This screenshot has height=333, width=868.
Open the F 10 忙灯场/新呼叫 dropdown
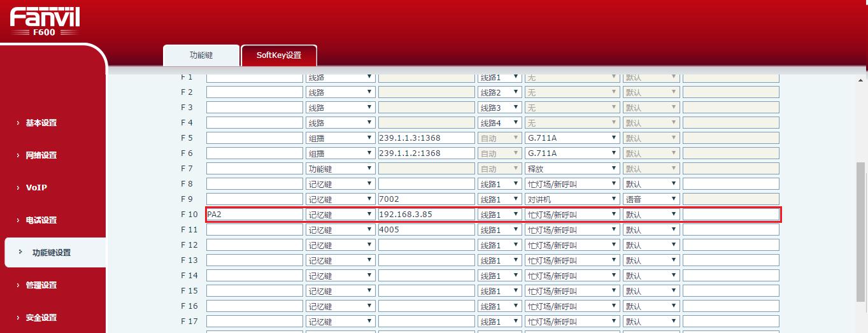[x=572, y=215]
